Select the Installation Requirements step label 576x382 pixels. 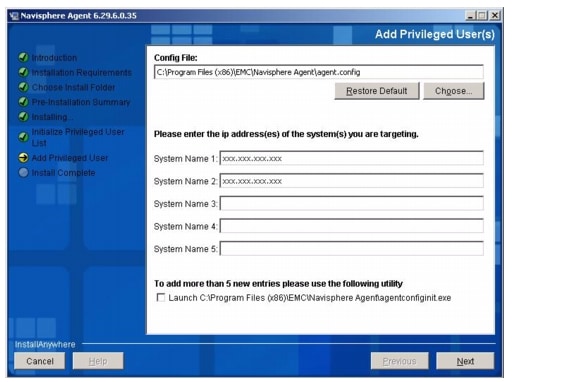(x=82, y=72)
